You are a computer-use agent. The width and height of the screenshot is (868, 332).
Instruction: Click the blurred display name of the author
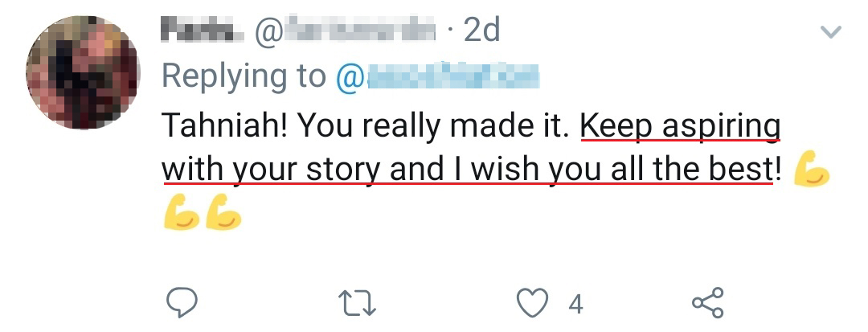pos(199,31)
